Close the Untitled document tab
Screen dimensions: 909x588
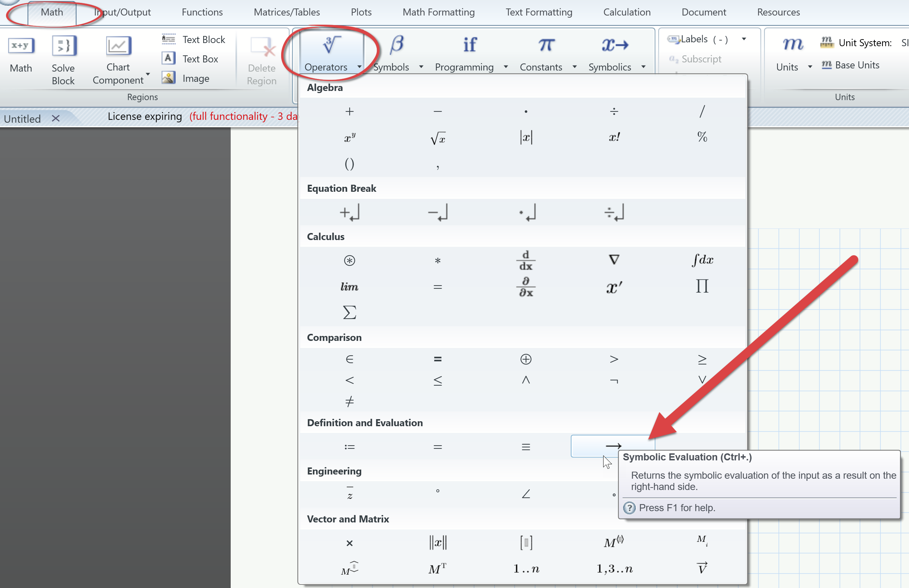(x=56, y=118)
